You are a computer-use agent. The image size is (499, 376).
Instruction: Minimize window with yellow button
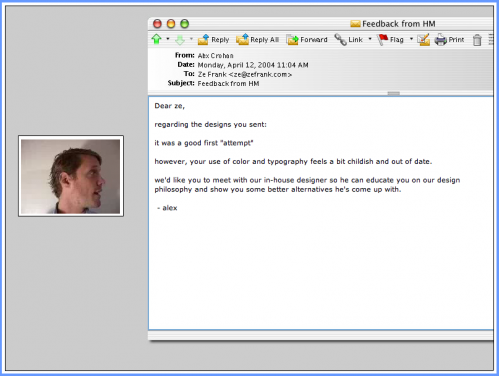coord(171,24)
